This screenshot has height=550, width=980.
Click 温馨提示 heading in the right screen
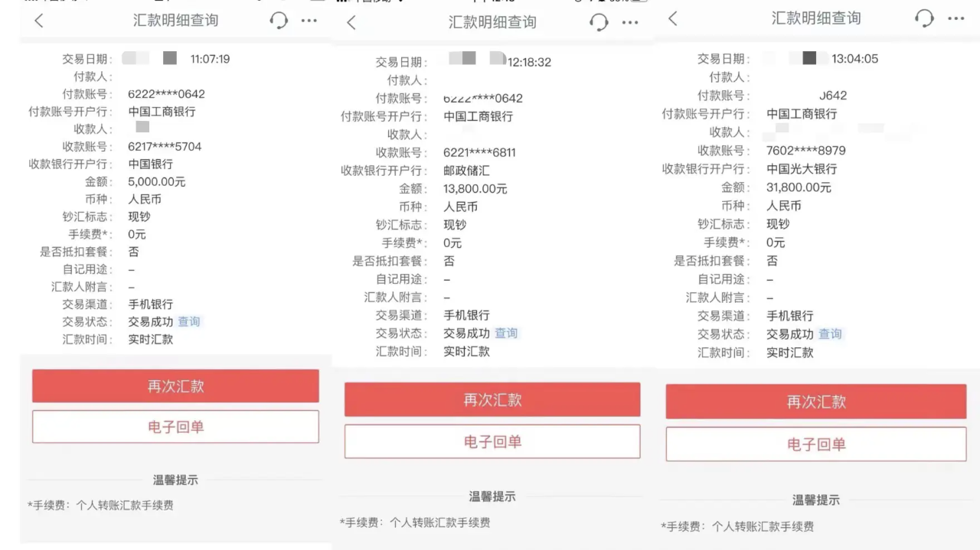(x=816, y=500)
